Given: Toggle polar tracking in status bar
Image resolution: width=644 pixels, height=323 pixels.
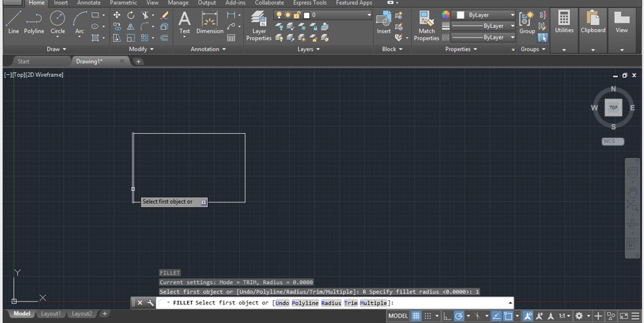Looking at the screenshot, I should tap(459, 315).
